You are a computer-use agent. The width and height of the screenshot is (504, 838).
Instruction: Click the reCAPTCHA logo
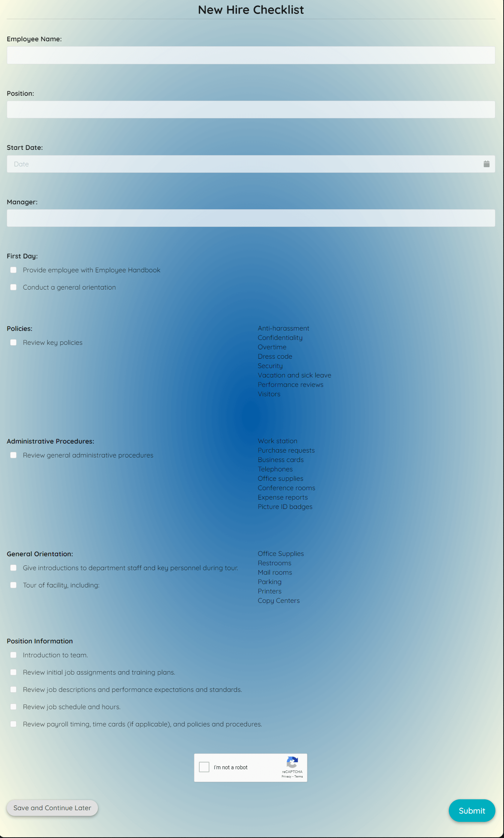[292, 763]
